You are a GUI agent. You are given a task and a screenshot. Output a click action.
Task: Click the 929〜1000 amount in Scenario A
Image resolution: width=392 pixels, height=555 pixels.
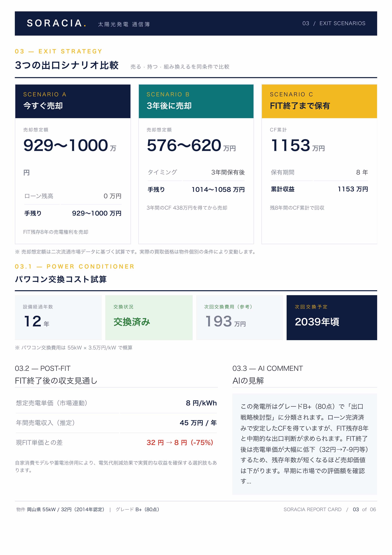pyautogui.click(x=65, y=145)
